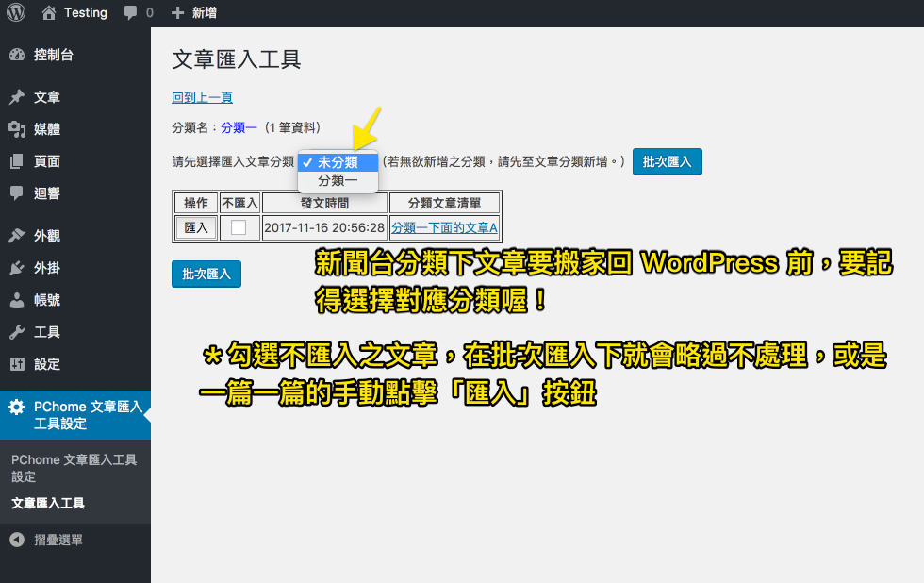The height and width of the screenshot is (583, 924).
Task: Click 回到上一頁 link
Action: tap(202, 97)
